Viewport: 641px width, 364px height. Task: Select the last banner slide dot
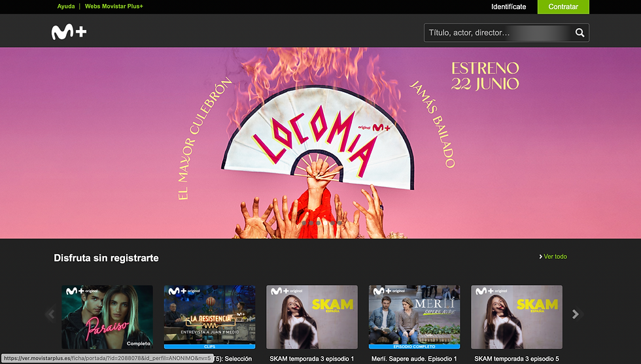[339, 223]
